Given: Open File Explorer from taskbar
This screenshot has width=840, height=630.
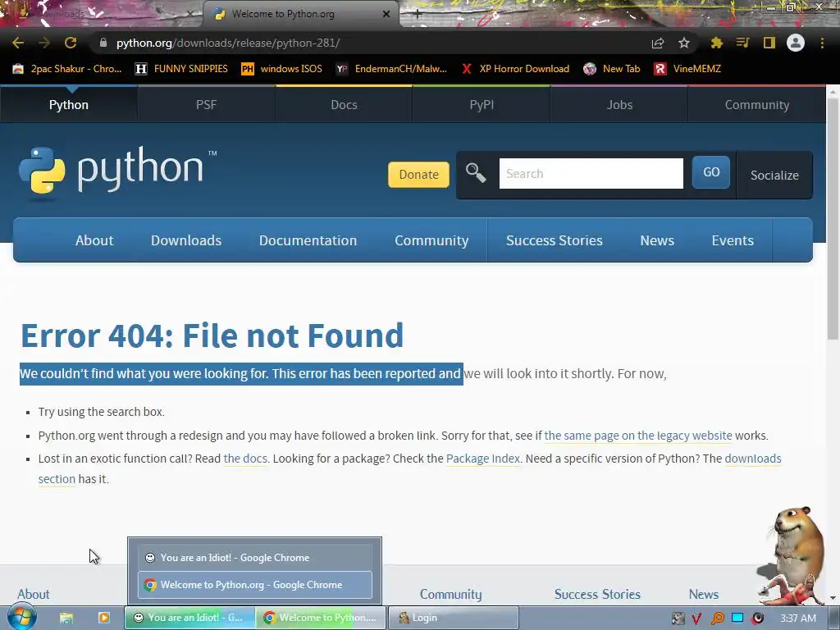Looking at the screenshot, I should (66, 618).
